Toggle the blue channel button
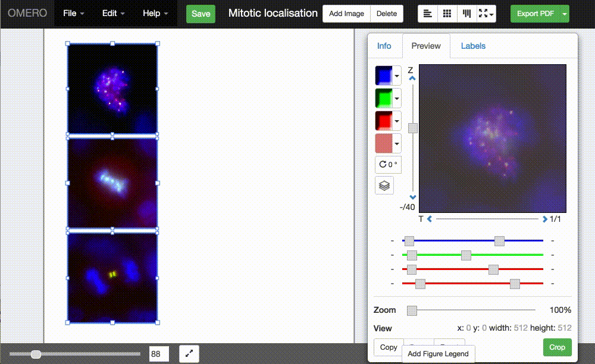 pyautogui.click(x=384, y=76)
